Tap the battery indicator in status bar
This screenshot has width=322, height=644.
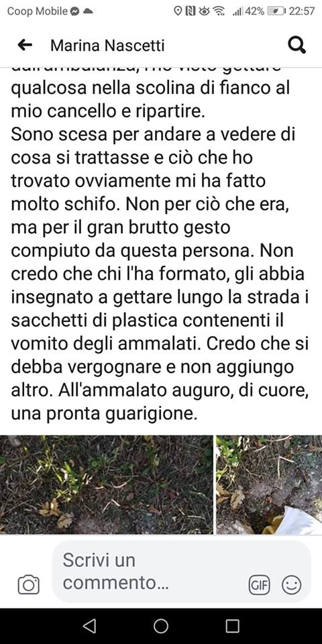click(x=276, y=11)
